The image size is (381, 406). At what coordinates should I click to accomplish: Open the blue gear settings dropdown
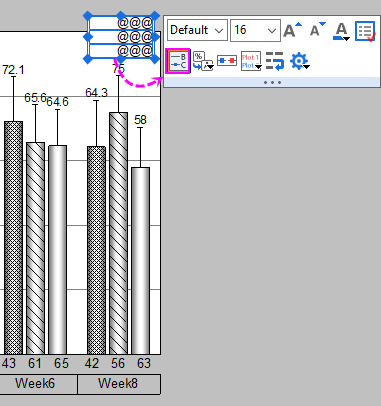[x=300, y=61]
